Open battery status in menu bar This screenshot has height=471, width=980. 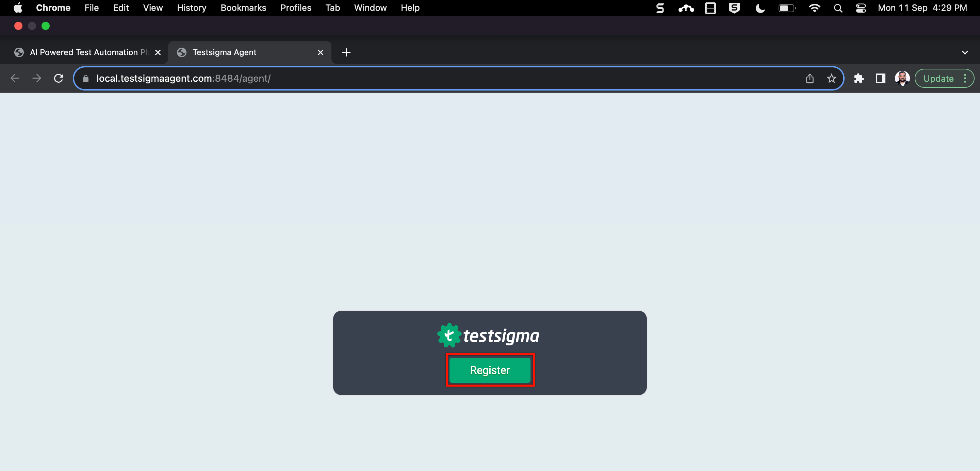coord(787,8)
